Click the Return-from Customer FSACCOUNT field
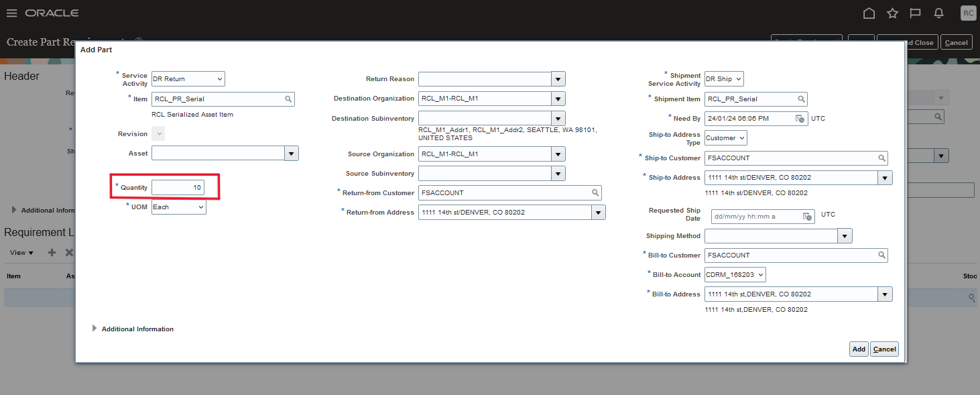 (x=510, y=193)
